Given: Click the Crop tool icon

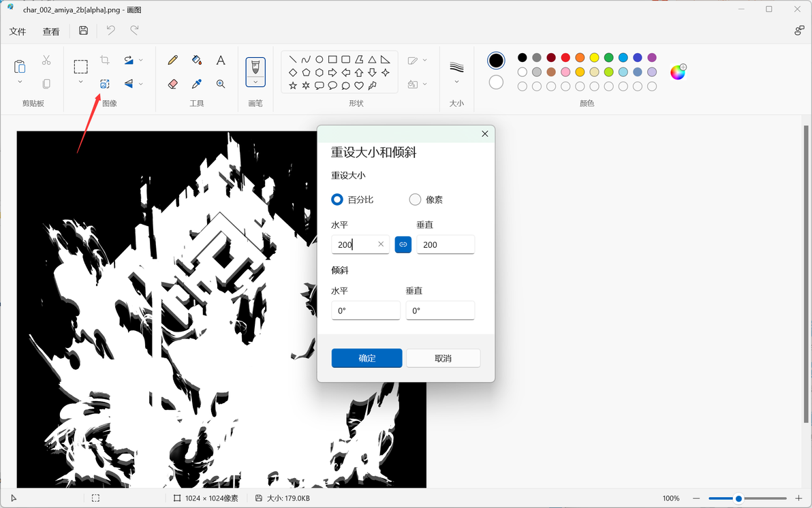Looking at the screenshot, I should (x=105, y=60).
